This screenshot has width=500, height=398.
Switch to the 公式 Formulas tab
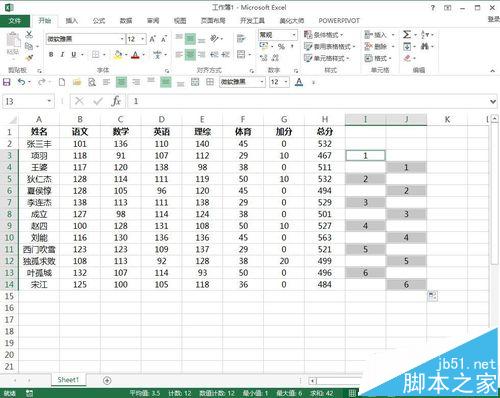tap(99, 21)
